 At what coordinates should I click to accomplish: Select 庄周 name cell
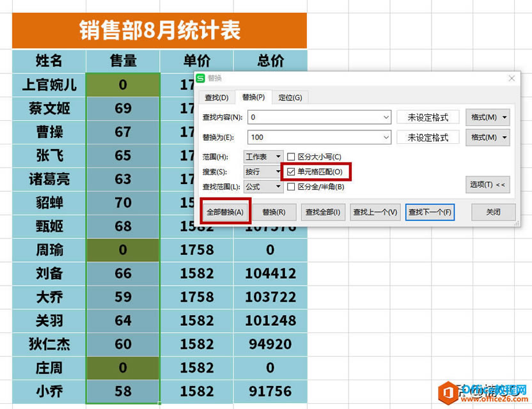[x=49, y=367]
